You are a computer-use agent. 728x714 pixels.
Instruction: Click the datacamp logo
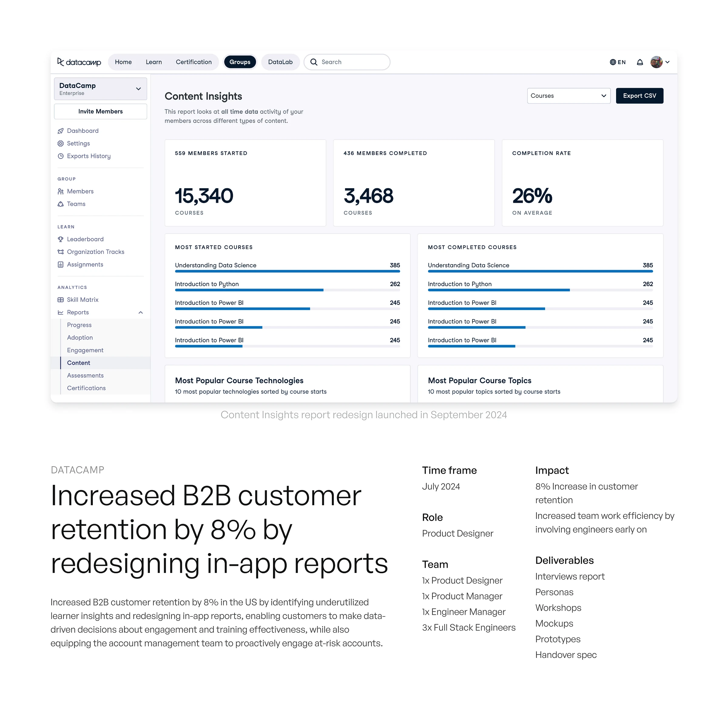pos(79,62)
